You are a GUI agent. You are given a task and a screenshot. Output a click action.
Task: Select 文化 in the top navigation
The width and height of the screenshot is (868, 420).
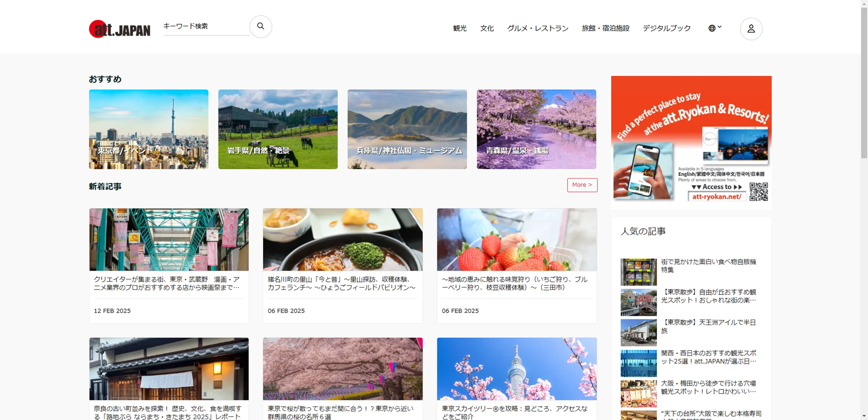486,28
